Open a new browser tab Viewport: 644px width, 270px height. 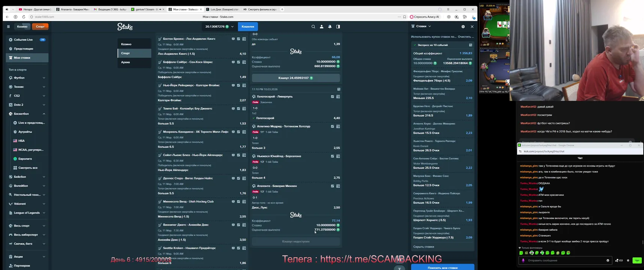[282, 9]
